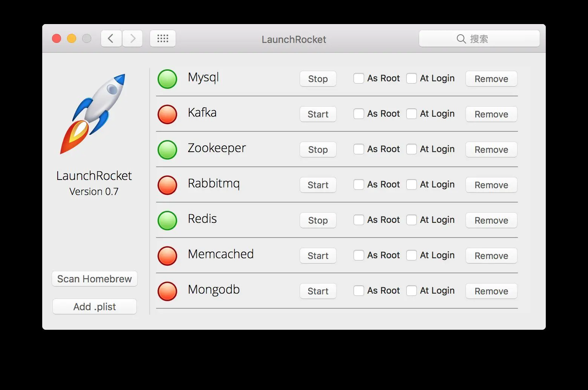
Task: Click the red status light for Memcached
Action: pos(167,256)
